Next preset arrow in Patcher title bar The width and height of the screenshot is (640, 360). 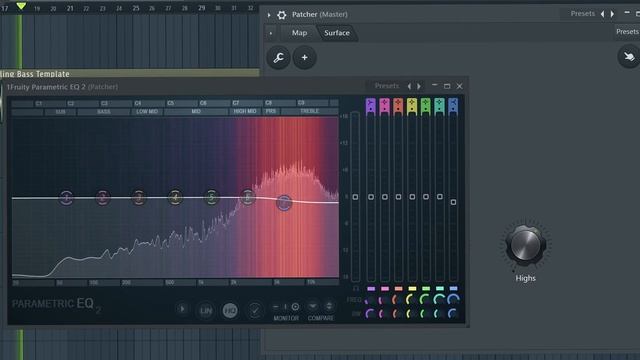pos(612,14)
